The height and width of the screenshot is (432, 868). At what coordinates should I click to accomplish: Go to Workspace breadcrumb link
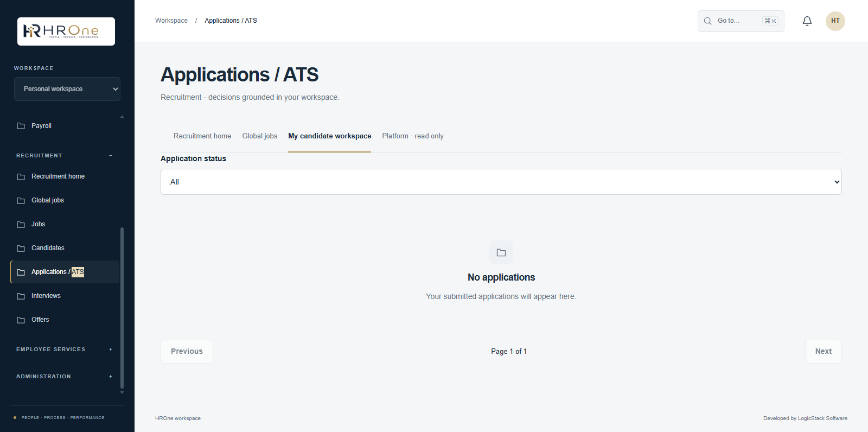tap(171, 21)
